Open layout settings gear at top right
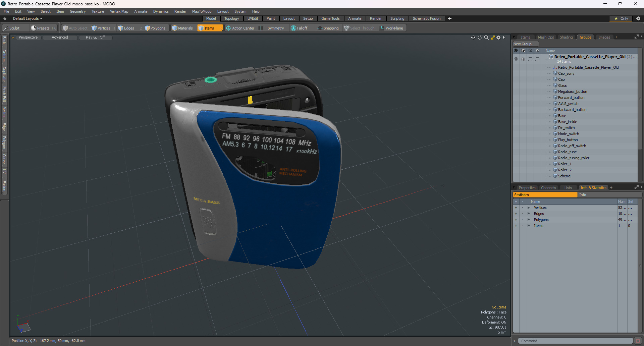Image resolution: width=644 pixels, height=346 pixels. point(638,18)
